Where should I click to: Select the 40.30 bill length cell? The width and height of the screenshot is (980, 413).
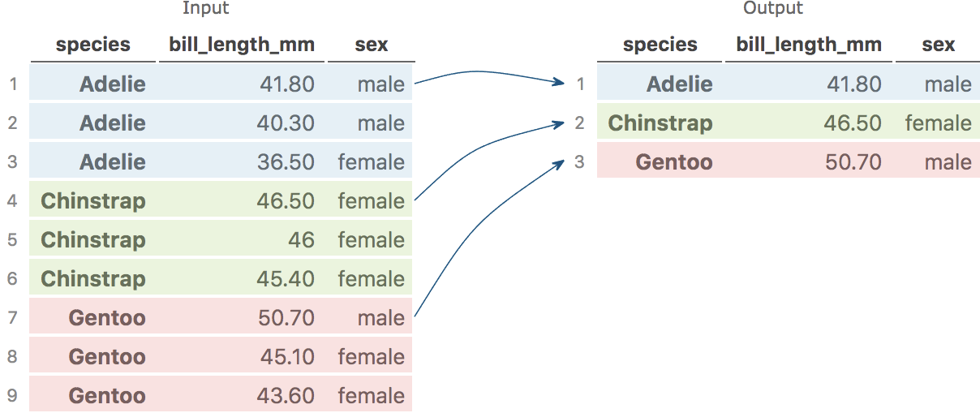pos(286,123)
